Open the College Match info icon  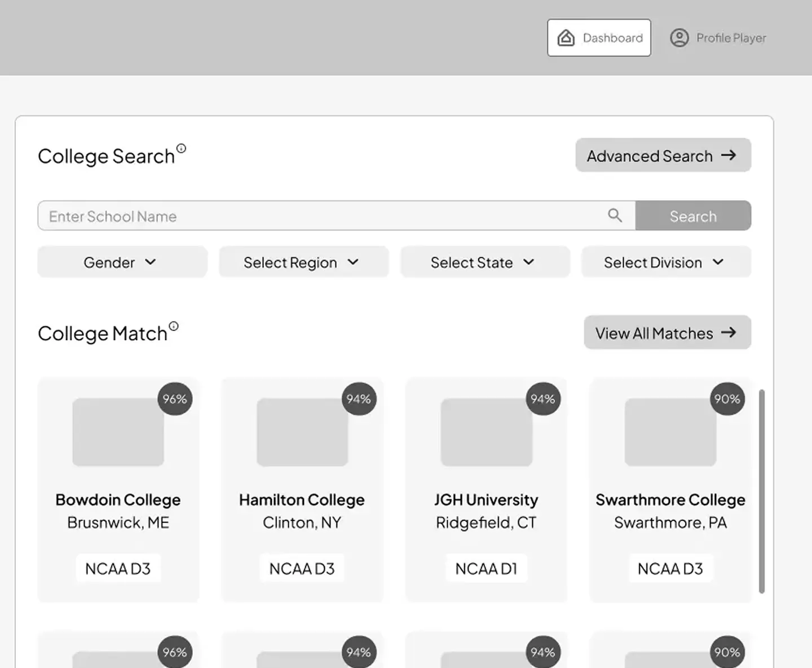point(174,326)
